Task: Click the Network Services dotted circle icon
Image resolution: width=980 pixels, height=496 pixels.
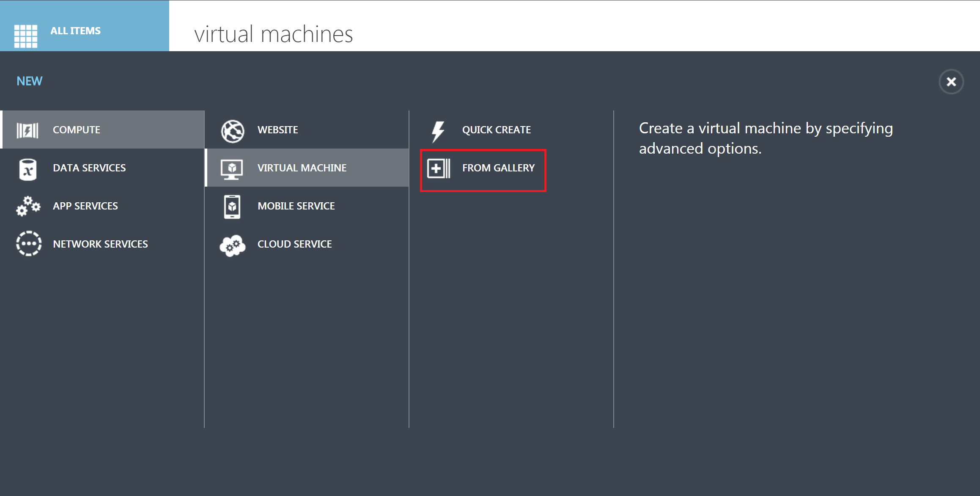Action: (28, 244)
